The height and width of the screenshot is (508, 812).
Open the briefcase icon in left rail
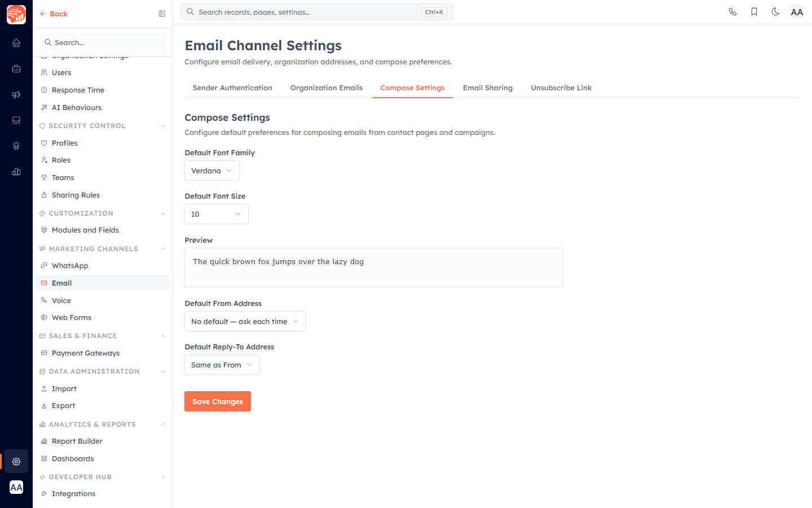[x=16, y=69]
